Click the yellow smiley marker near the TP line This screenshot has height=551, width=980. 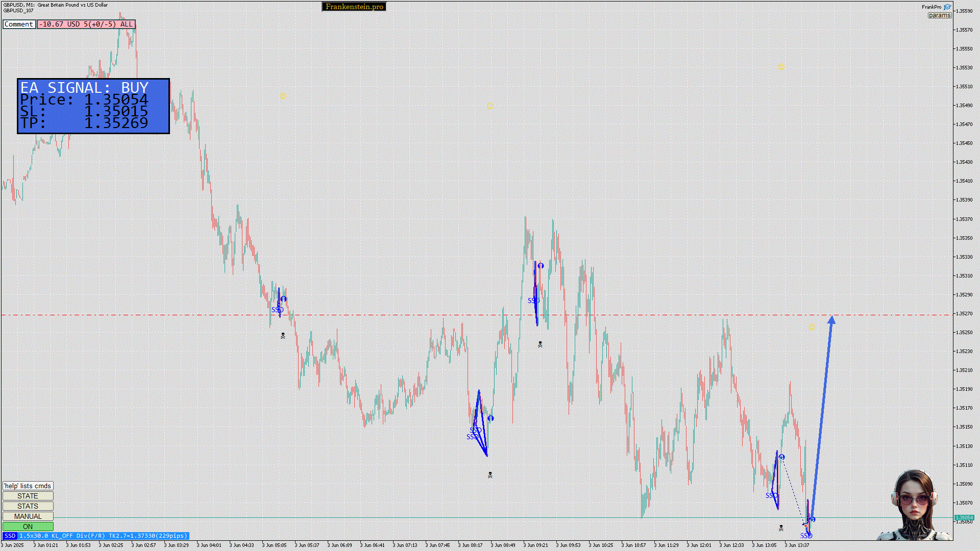[812, 328]
